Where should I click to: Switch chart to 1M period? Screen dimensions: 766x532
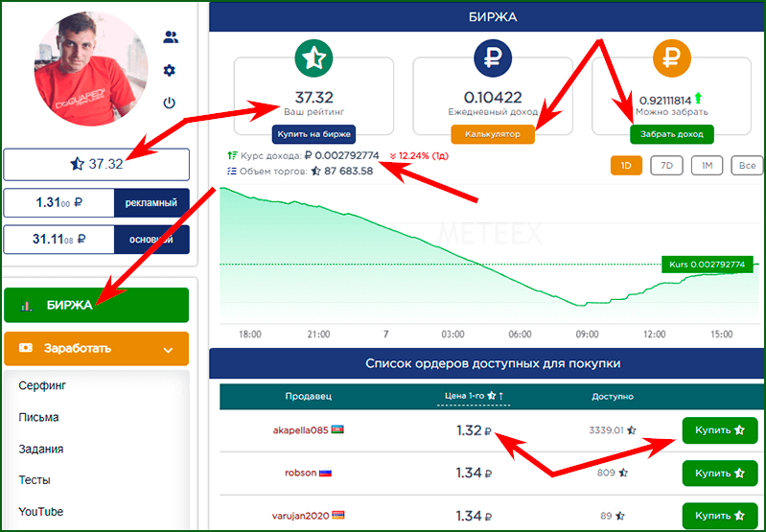click(x=707, y=166)
